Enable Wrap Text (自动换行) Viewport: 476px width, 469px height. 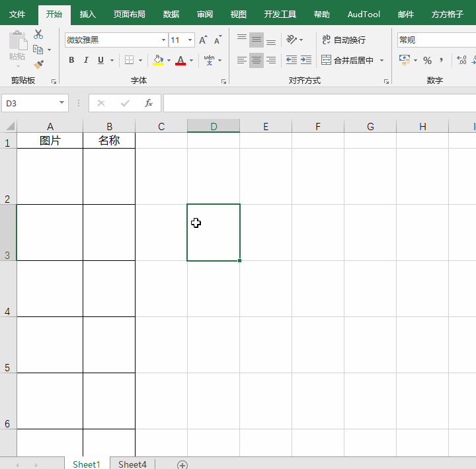[x=344, y=40]
